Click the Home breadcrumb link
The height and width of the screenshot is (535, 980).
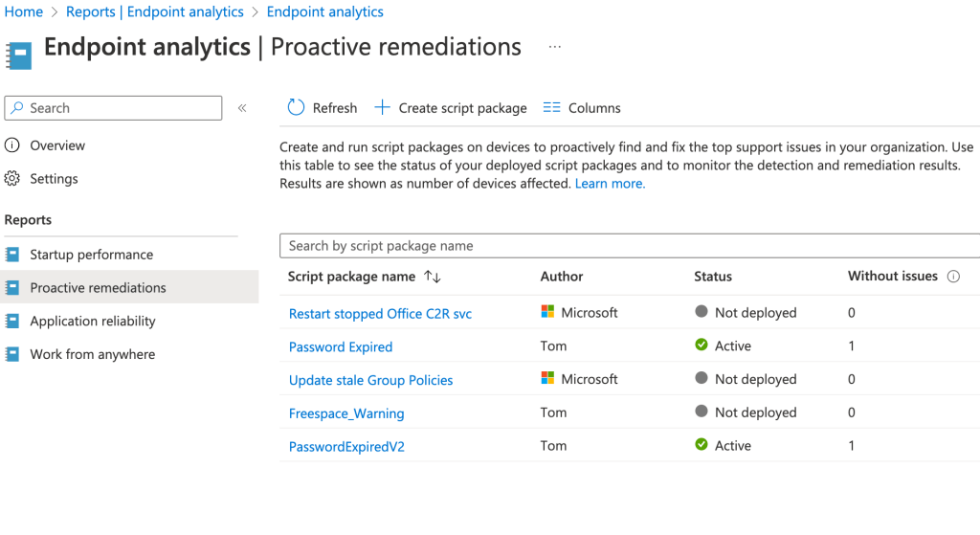pyautogui.click(x=24, y=12)
